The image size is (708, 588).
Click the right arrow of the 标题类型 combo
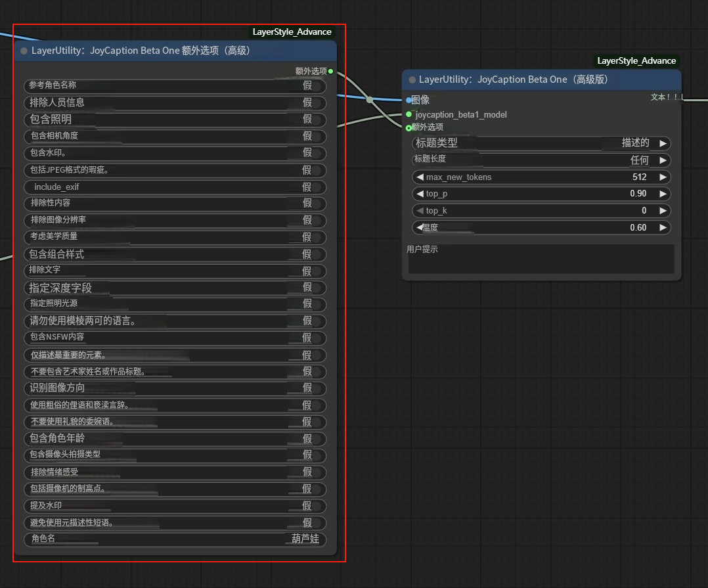(663, 143)
